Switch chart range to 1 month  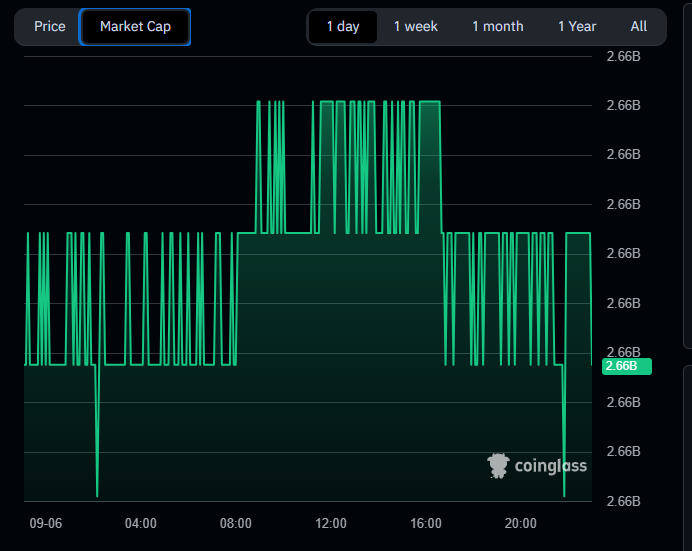coord(497,26)
